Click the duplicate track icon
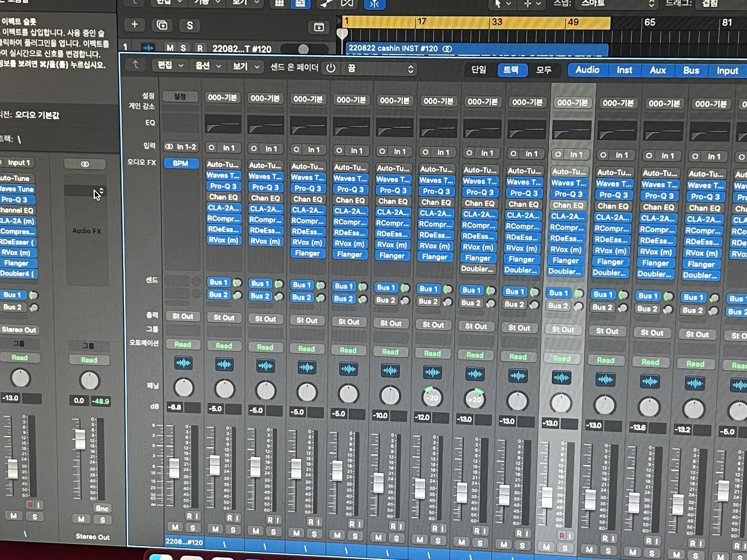This screenshot has height=560, width=747. pos(162,25)
